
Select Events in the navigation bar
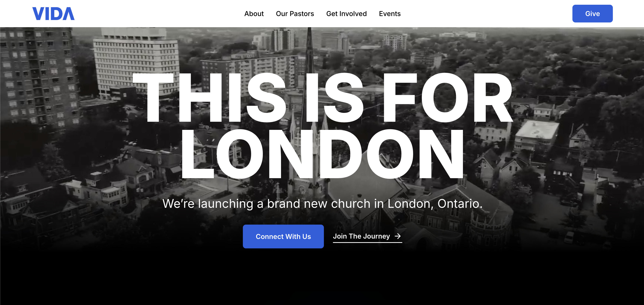tap(389, 14)
